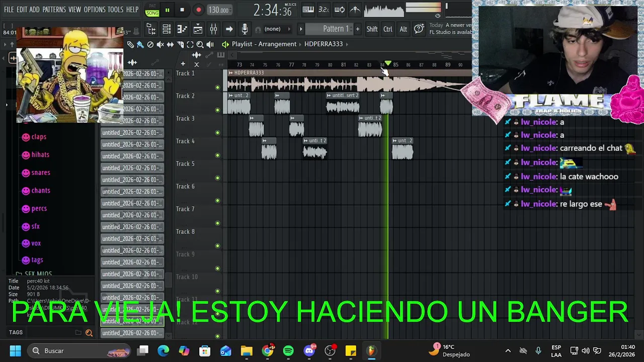Pause playback with the pause button
The image size is (644, 362).
pos(167,10)
